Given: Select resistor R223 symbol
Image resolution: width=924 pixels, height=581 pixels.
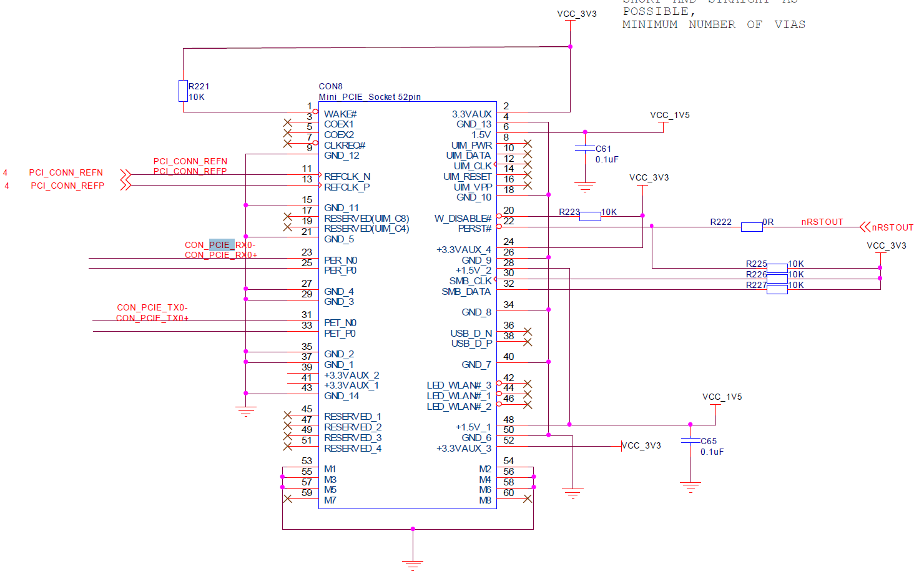Looking at the screenshot, I should [x=590, y=216].
